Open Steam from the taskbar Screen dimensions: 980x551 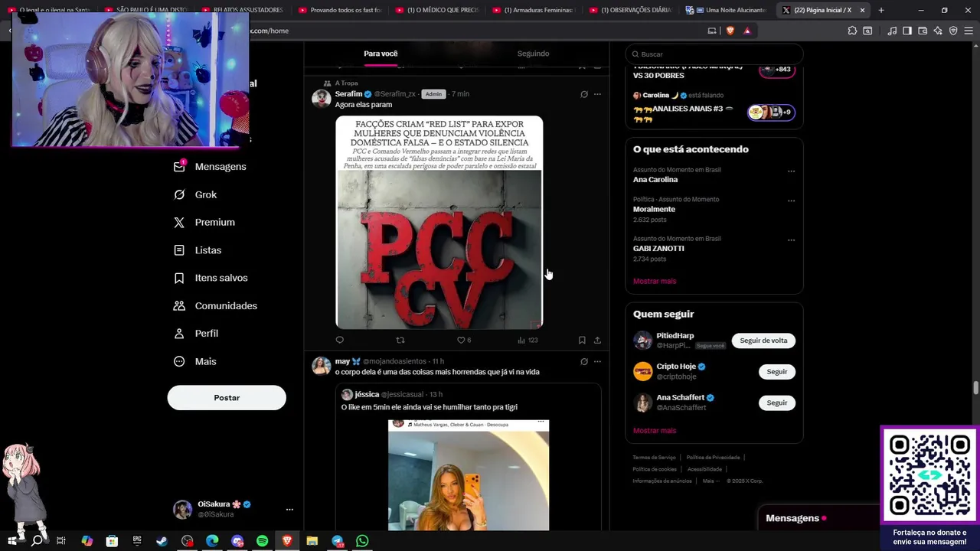162,541
